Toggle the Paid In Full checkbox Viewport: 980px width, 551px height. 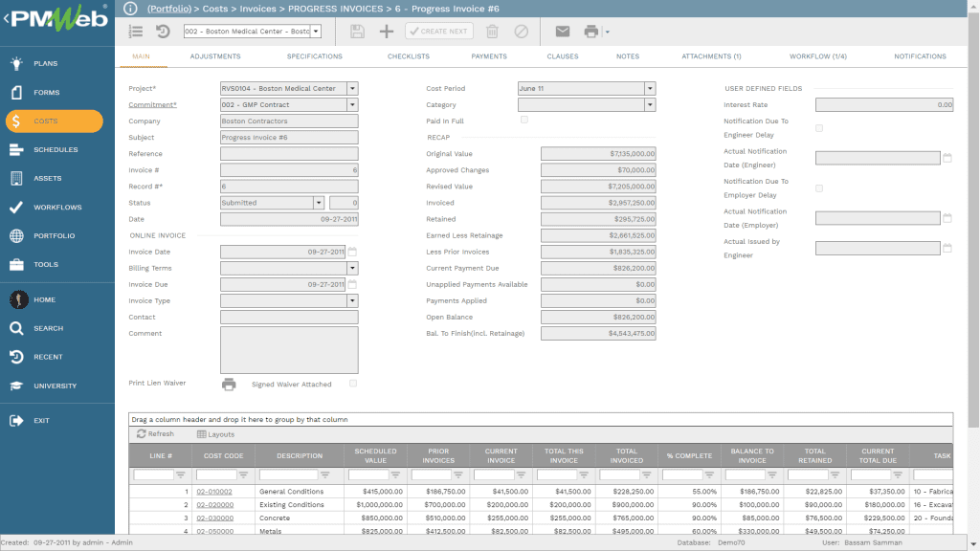(x=524, y=120)
